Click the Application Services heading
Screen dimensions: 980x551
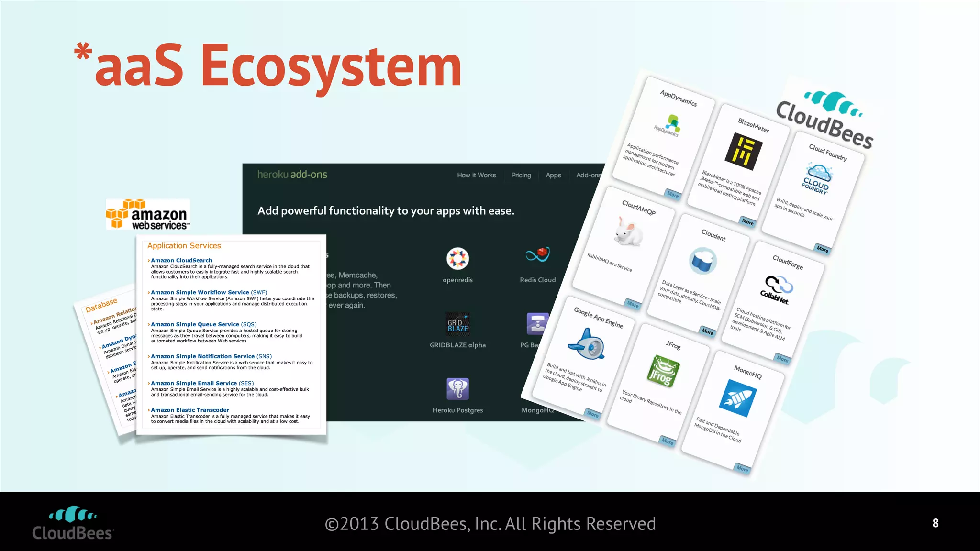click(184, 246)
